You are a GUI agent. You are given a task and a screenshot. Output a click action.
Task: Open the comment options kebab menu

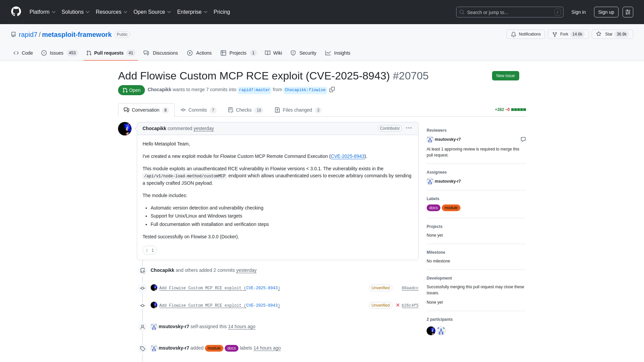pos(409,128)
